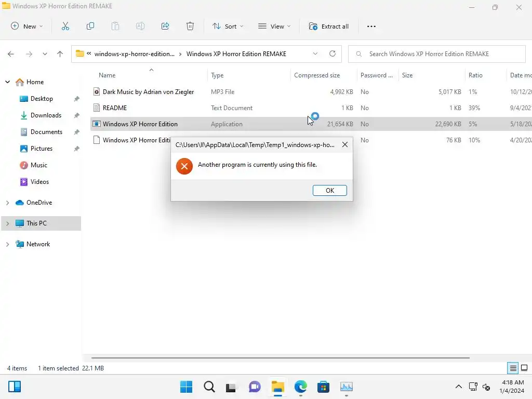Open address bar history dropdown
532x399 pixels.
click(315, 54)
